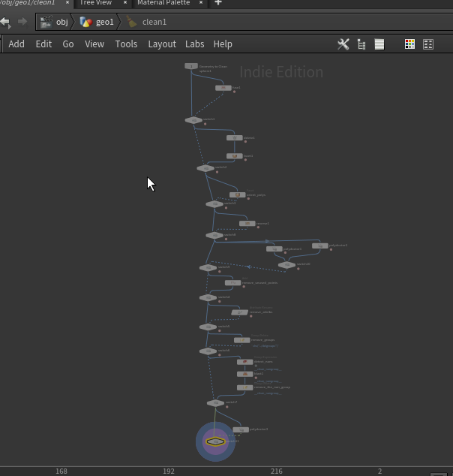Switch to the Material Palette tab
453x476 pixels.
(x=163, y=3)
